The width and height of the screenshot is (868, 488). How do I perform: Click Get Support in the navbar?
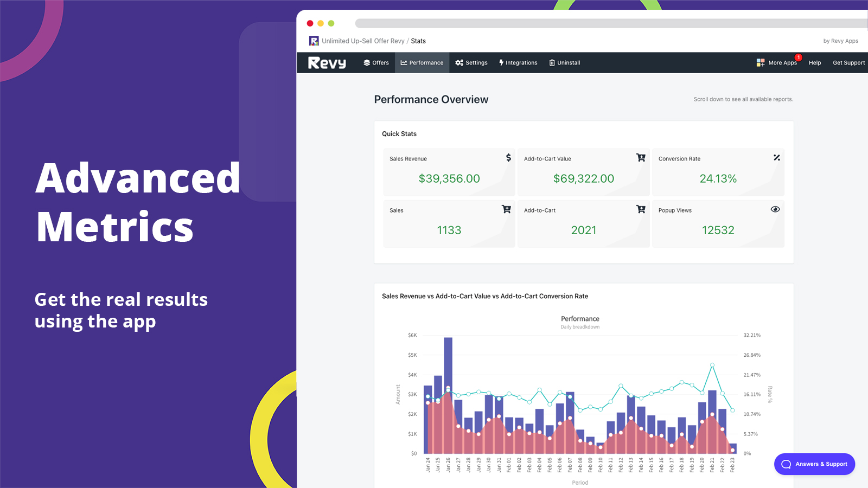pos(849,63)
